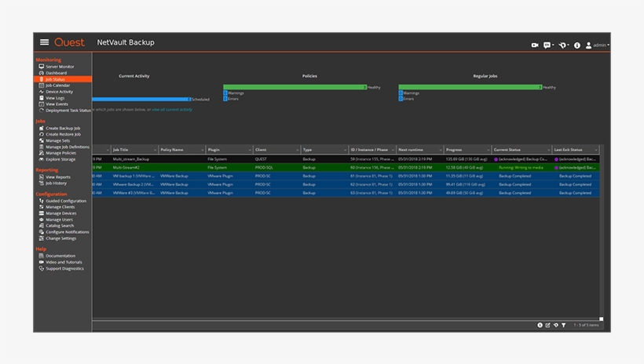Click the video camera icon in header
The image size is (644, 364).
[x=535, y=45]
